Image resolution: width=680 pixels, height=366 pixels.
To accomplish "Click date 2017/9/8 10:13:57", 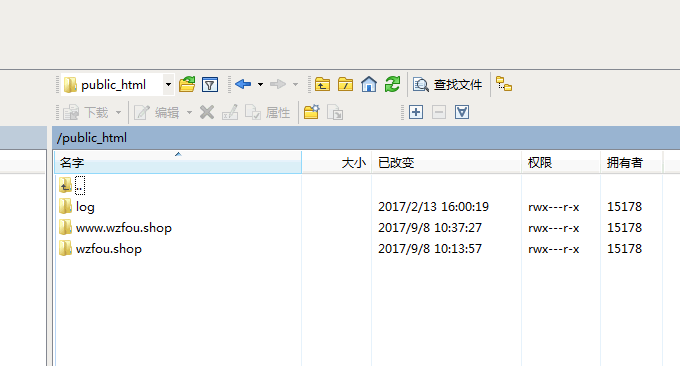I will [430, 248].
